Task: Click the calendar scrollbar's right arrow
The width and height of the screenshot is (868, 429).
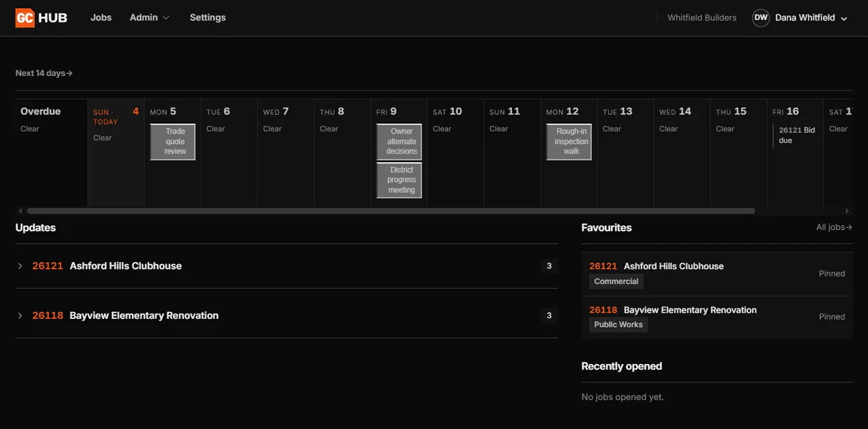Action: pyautogui.click(x=847, y=211)
